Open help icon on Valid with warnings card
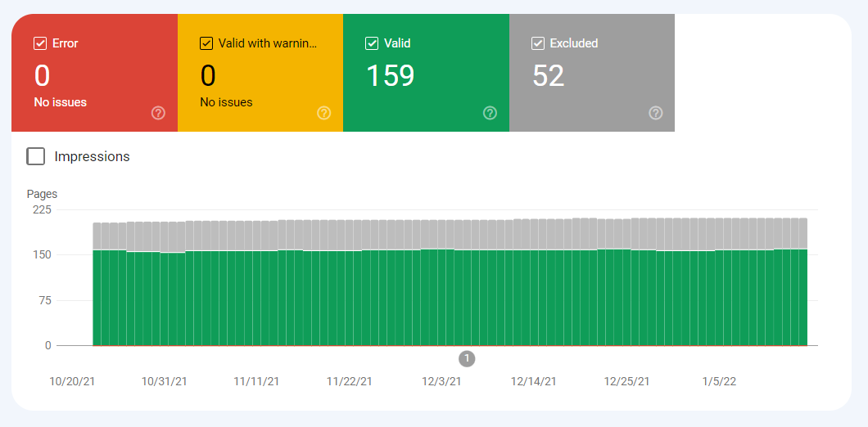This screenshot has width=868, height=427. (x=323, y=114)
